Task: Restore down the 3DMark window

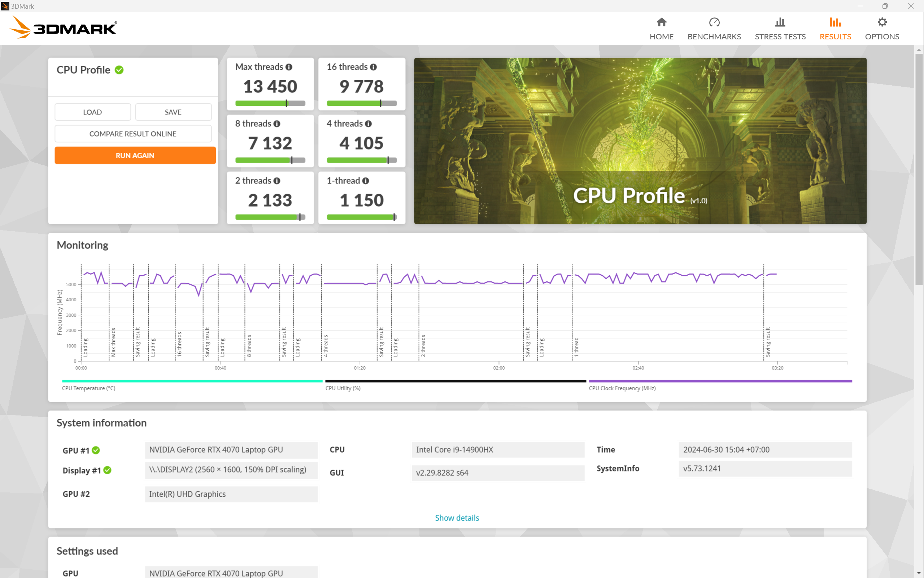Action: 885,6
